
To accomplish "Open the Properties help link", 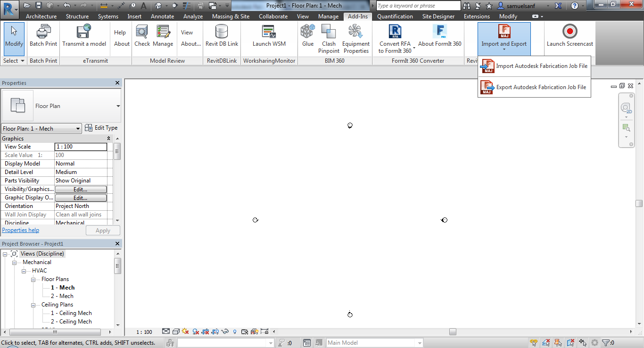I will click(21, 230).
